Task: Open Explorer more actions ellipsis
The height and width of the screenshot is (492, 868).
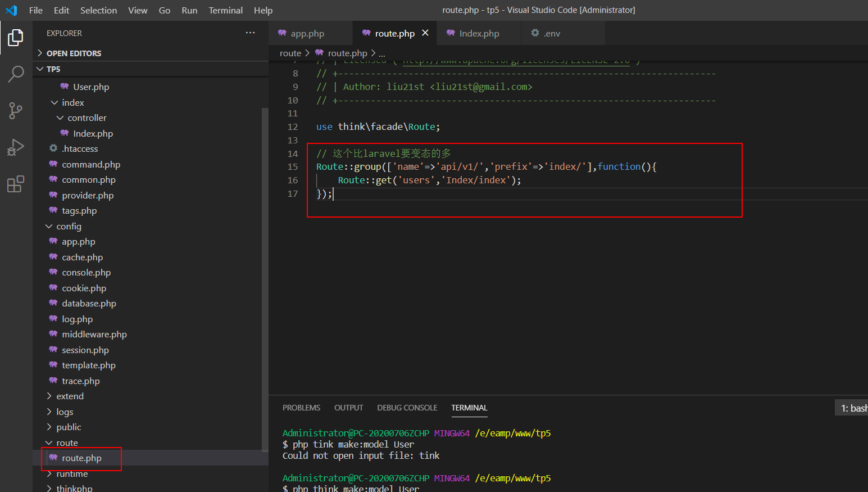Action: [x=250, y=33]
